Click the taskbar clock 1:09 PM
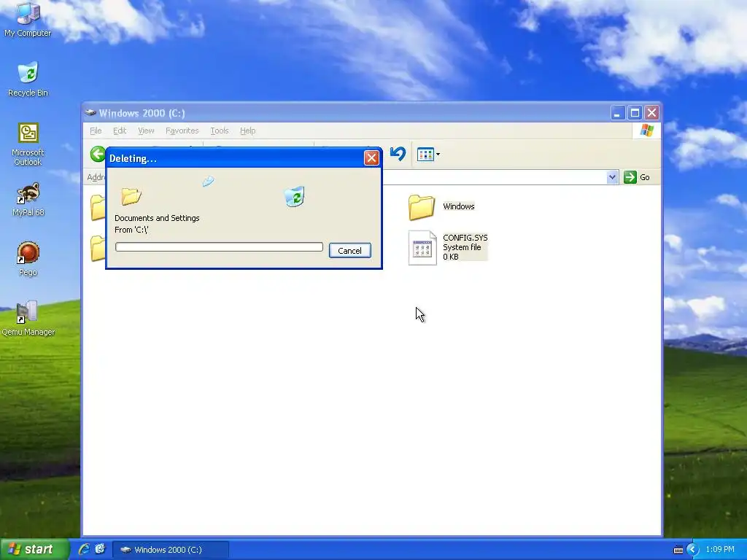This screenshot has width=747, height=560. 720,550
